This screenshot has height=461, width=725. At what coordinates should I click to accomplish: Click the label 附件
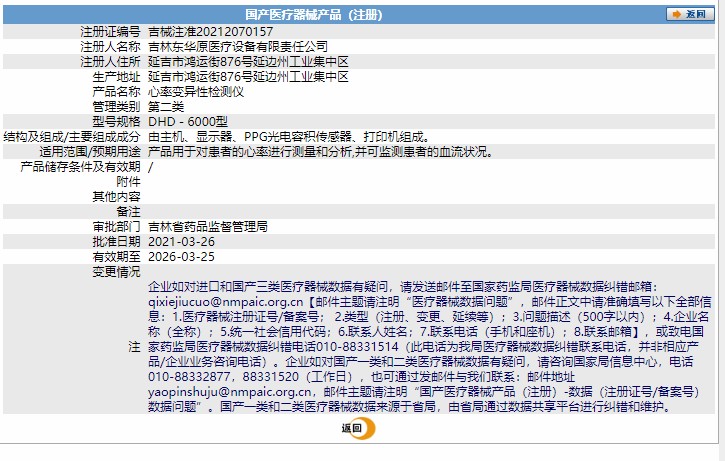coord(128,182)
